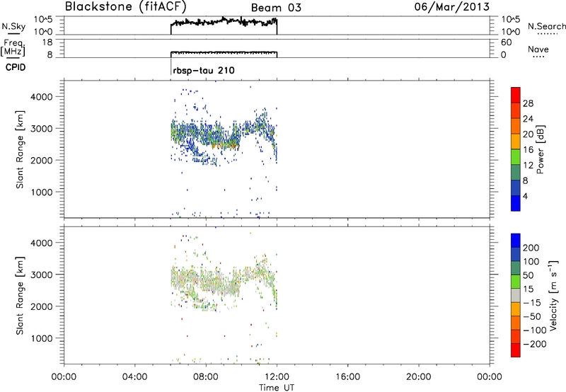This screenshot has width=566, height=392.
Task: Click the 'Freq. [MHz]' label
Action: tap(13, 48)
